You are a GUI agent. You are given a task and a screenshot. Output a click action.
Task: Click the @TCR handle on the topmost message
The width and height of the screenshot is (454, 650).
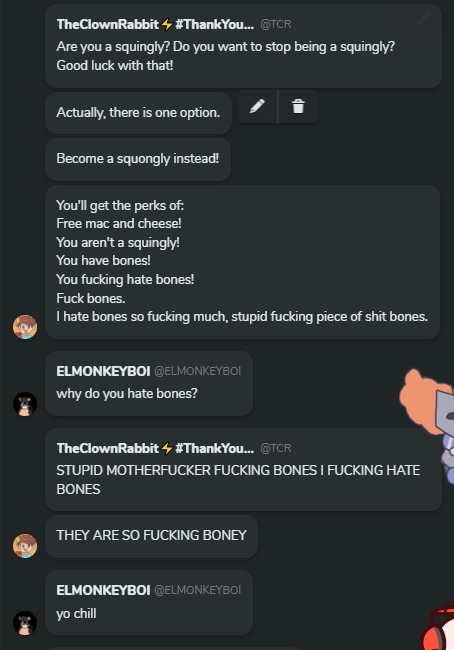click(x=276, y=24)
